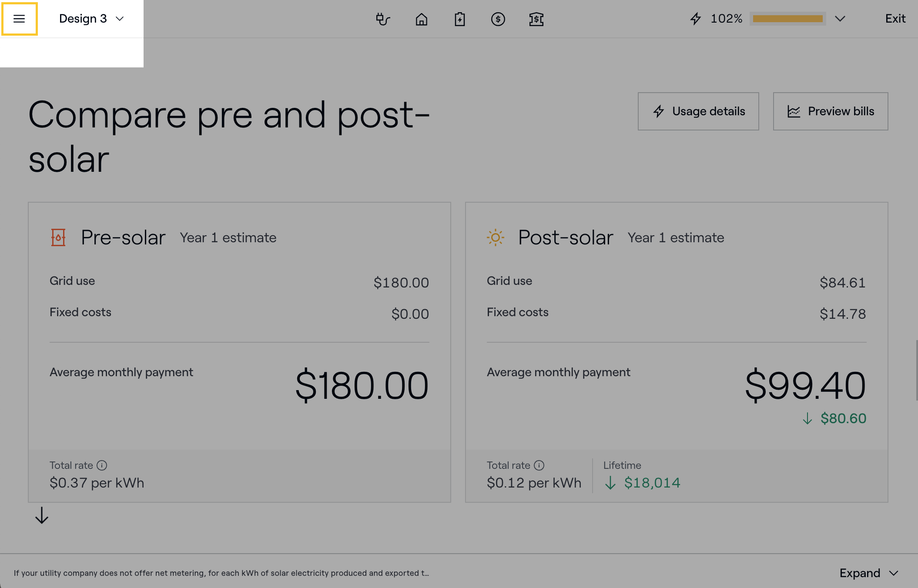
Task: Expand the net metering disclaimer
Action: [868, 573]
